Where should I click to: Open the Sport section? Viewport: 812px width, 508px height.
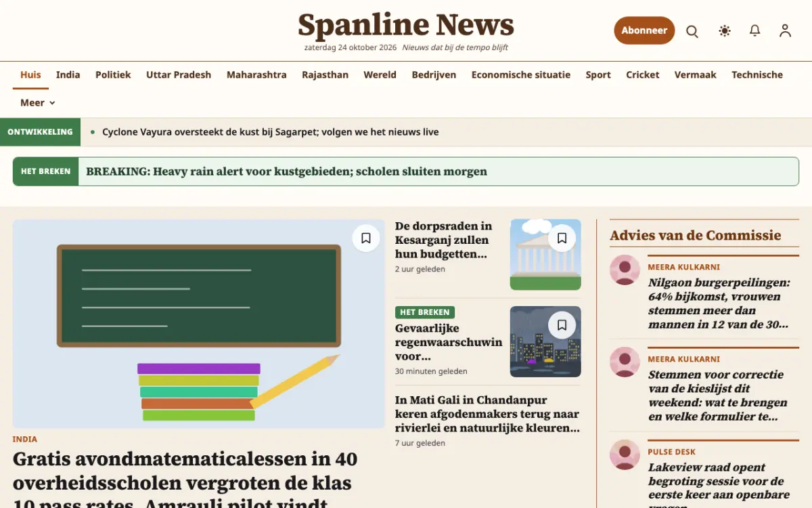[x=598, y=75]
